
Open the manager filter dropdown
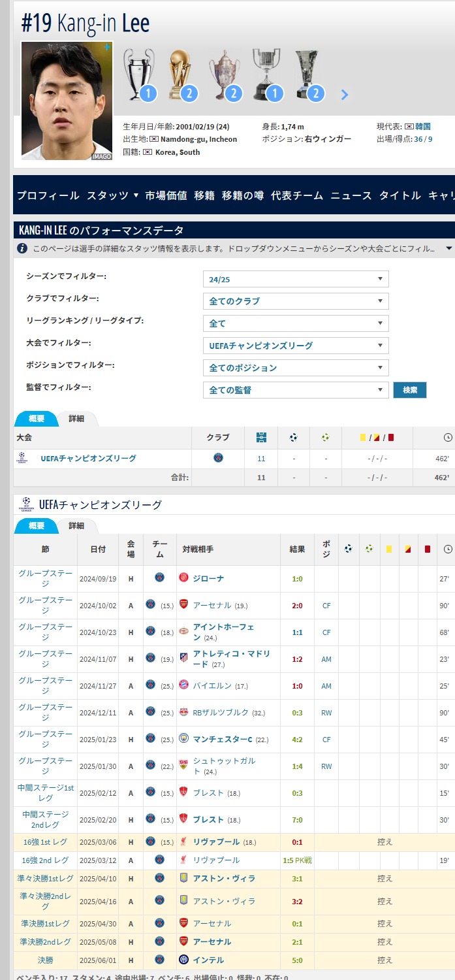[296, 390]
